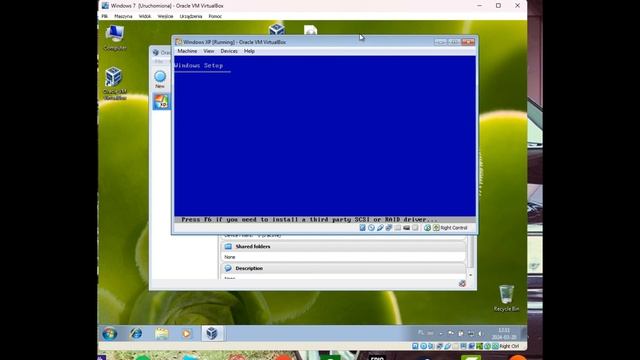Click 'None' text under Shared folders
Viewport: 640px width, 360px height.
[x=230, y=257]
